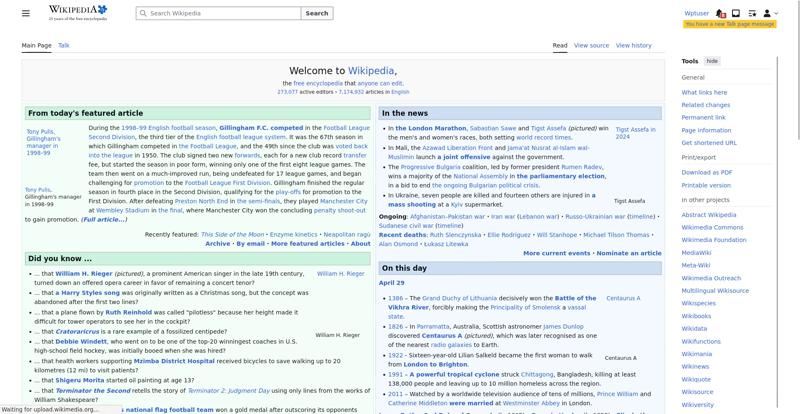Open What links here in Tools

pos(704,92)
